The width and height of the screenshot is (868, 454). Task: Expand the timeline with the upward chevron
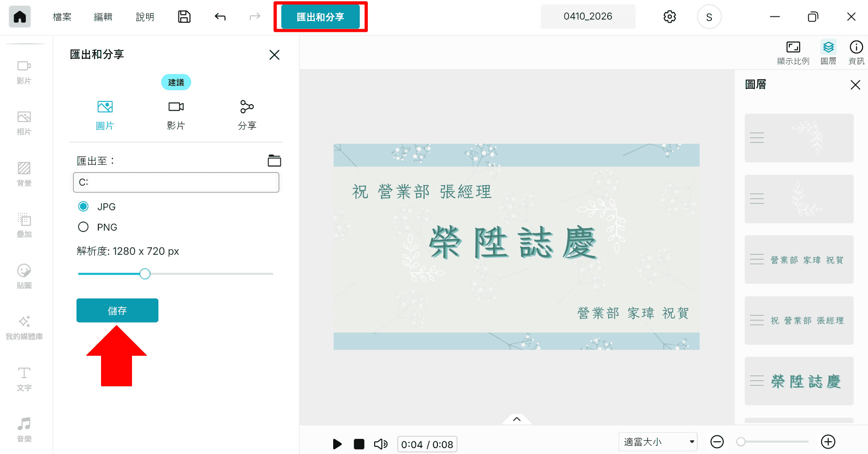[516, 419]
